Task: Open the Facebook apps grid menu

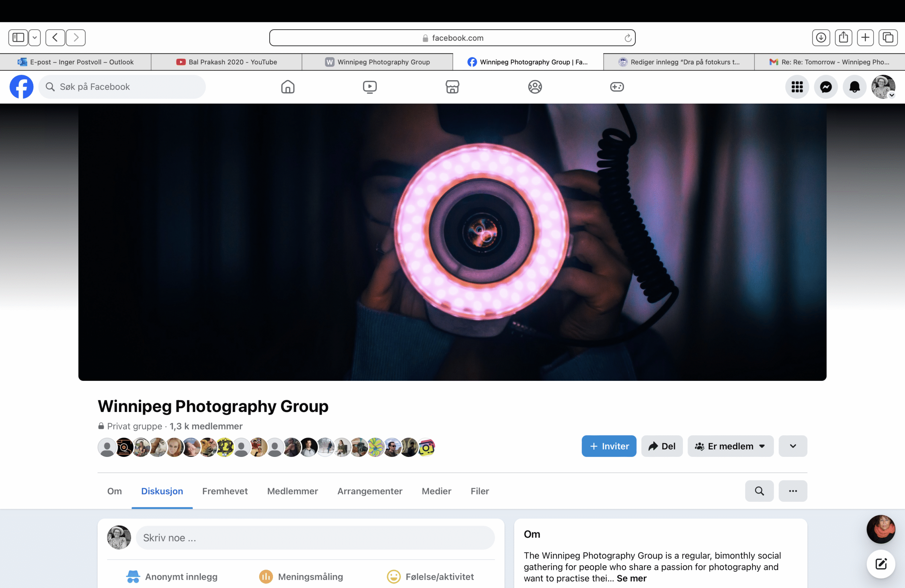Action: 796,87
